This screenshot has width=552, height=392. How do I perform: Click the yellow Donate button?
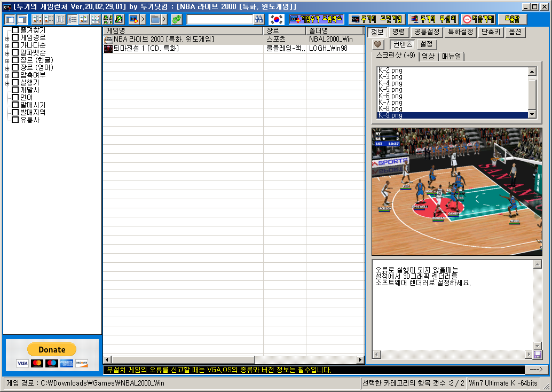point(52,349)
